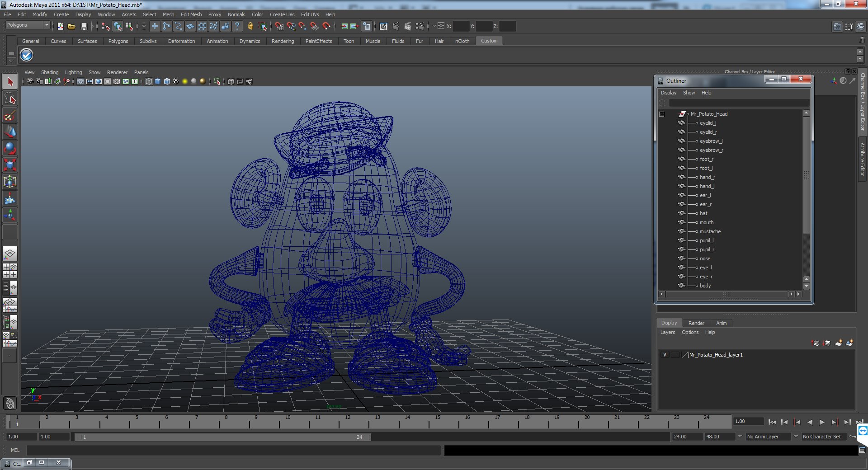The width and height of the screenshot is (868, 470).
Task: Play animation forward
Action: pyautogui.click(x=822, y=422)
